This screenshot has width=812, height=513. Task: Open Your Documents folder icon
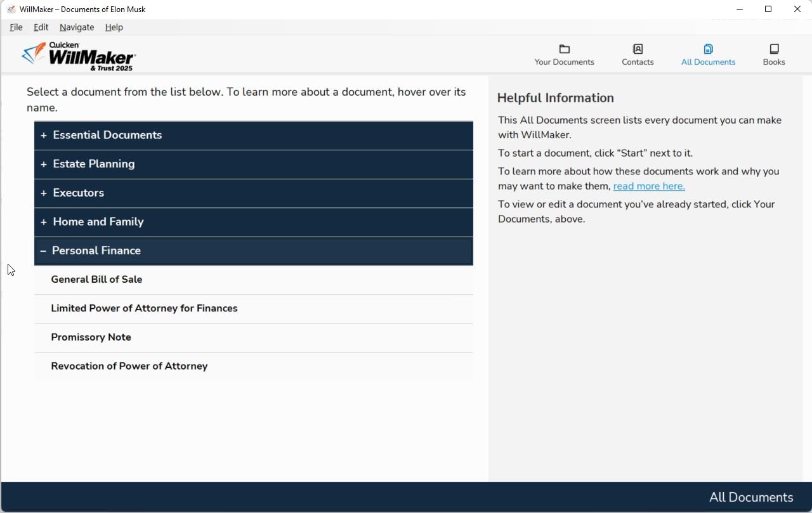(564, 49)
